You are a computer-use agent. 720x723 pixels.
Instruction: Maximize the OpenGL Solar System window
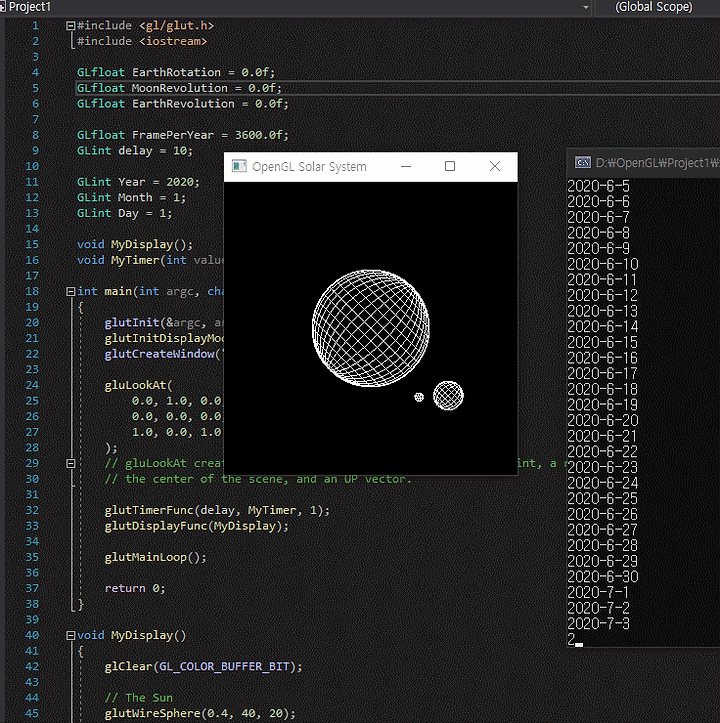pos(450,166)
